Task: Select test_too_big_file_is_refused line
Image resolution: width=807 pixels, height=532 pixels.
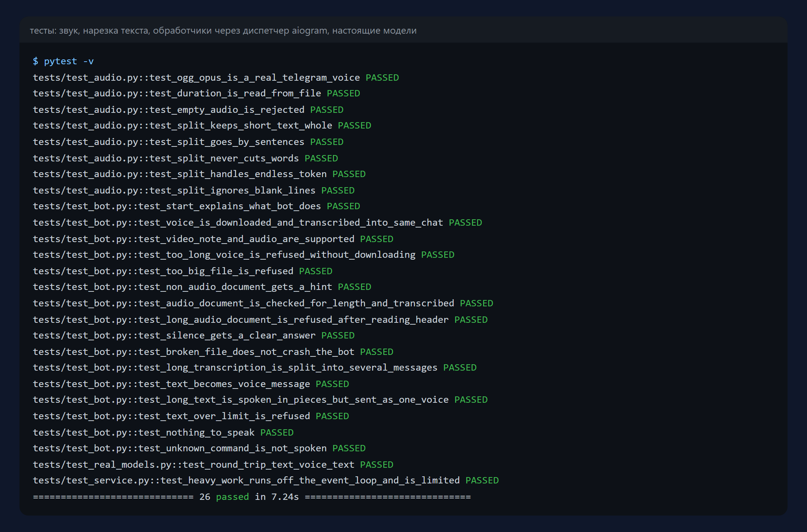Action: (183, 271)
